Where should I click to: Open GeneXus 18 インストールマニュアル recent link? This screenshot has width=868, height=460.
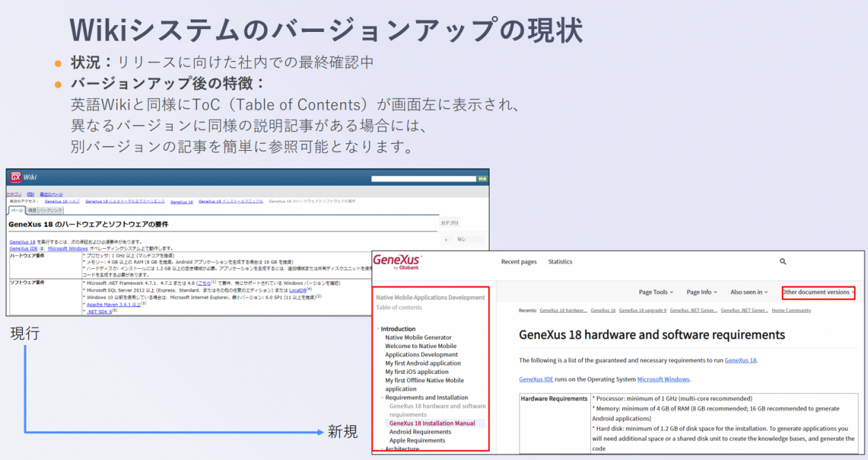231,202
